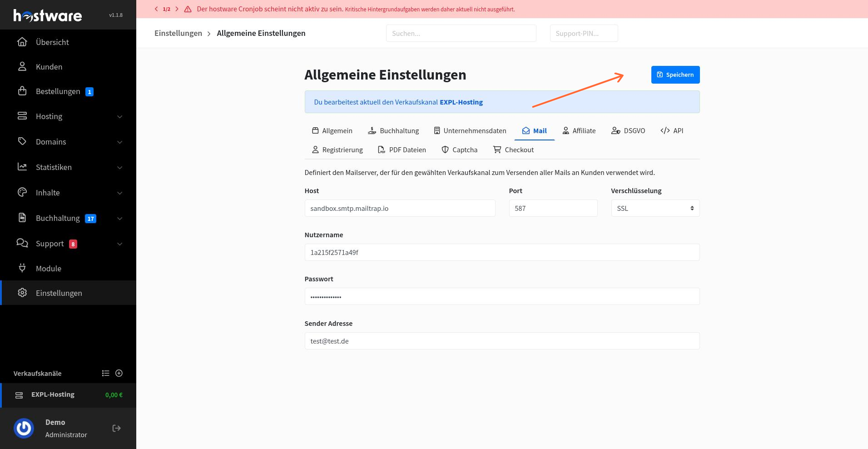
Task: Click the Speichern button
Action: click(x=675, y=75)
